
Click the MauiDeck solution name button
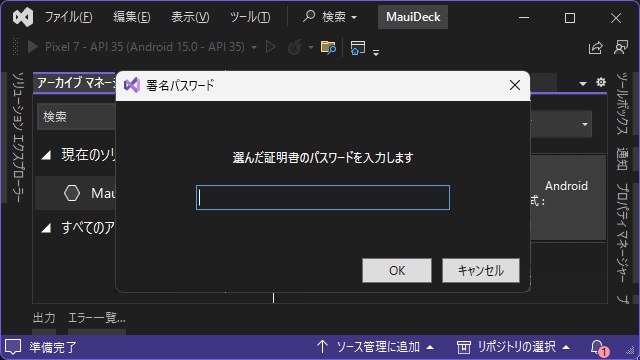pos(413,17)
